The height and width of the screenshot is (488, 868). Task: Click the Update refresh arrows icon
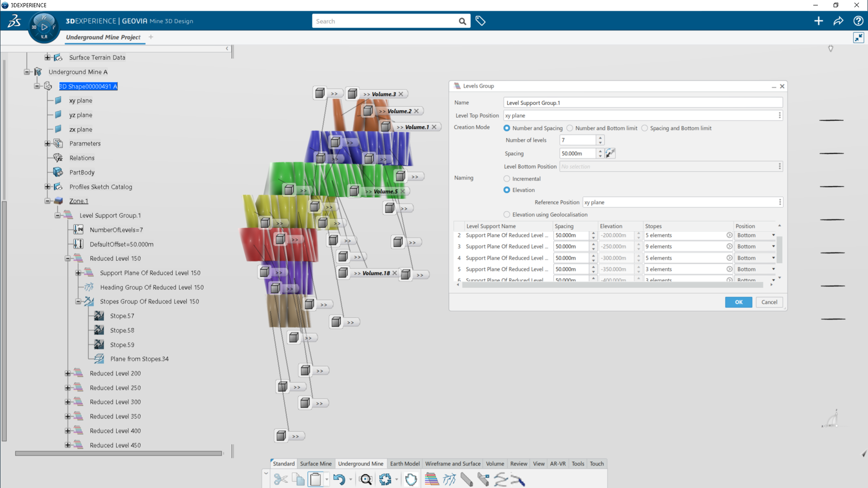point(385,479)
